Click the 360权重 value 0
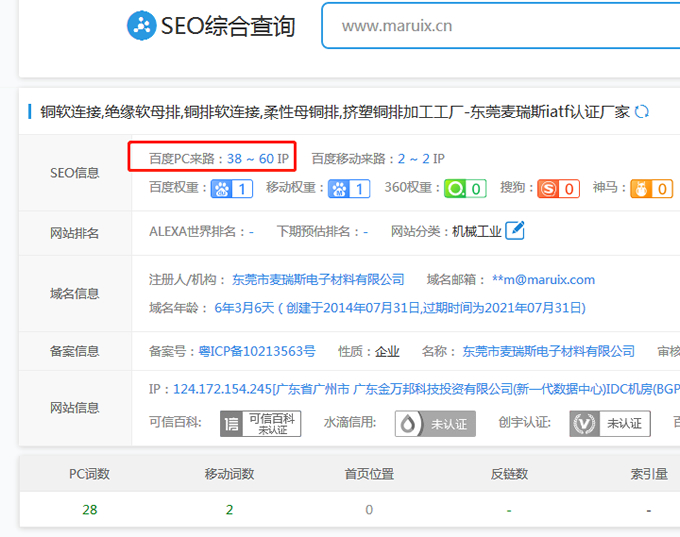This screenshot has width=680, height=537. [x=476, y=189]
